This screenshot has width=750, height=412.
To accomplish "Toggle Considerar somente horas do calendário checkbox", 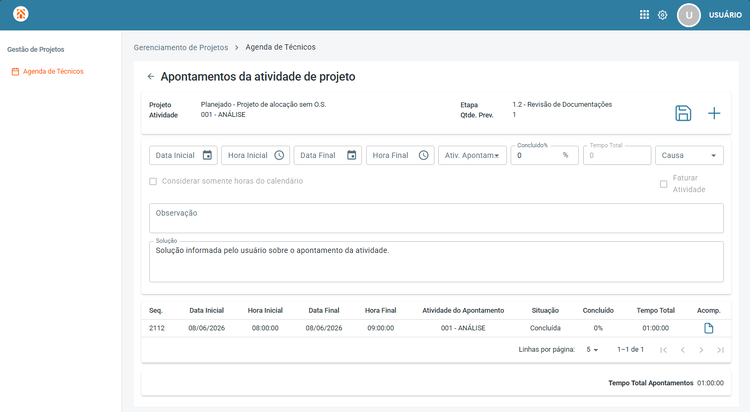I will point(153,181).
